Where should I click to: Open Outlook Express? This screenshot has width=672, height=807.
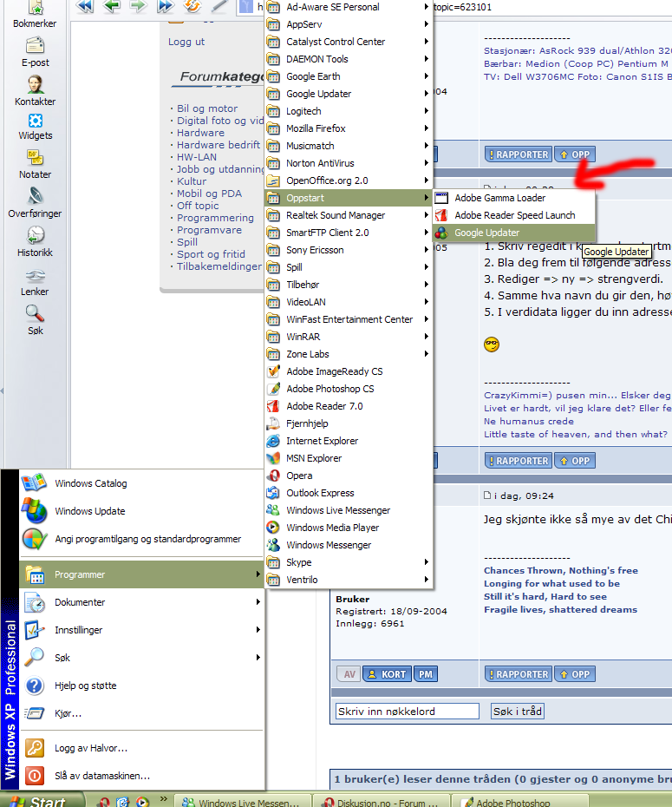click(349, 493)
